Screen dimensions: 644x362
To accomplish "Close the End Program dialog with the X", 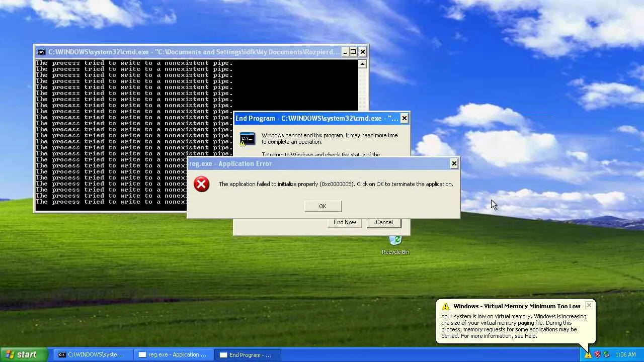I will (404, 118).
